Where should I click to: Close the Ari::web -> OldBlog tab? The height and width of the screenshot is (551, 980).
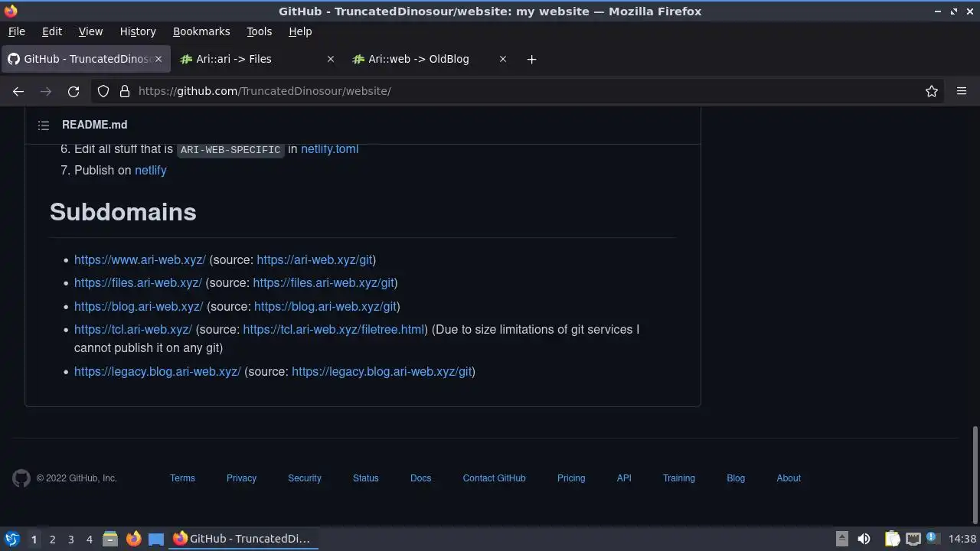coord(503,59)
